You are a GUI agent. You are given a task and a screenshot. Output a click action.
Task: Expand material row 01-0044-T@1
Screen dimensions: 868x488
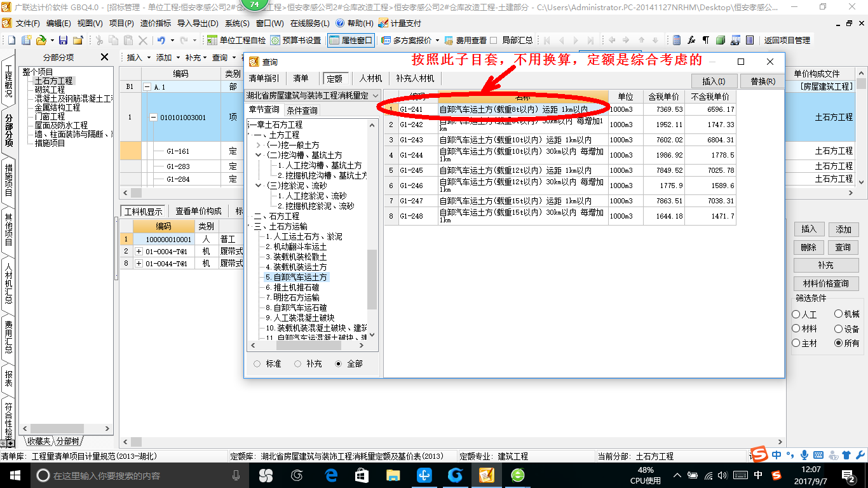click(x=139, y=263)
